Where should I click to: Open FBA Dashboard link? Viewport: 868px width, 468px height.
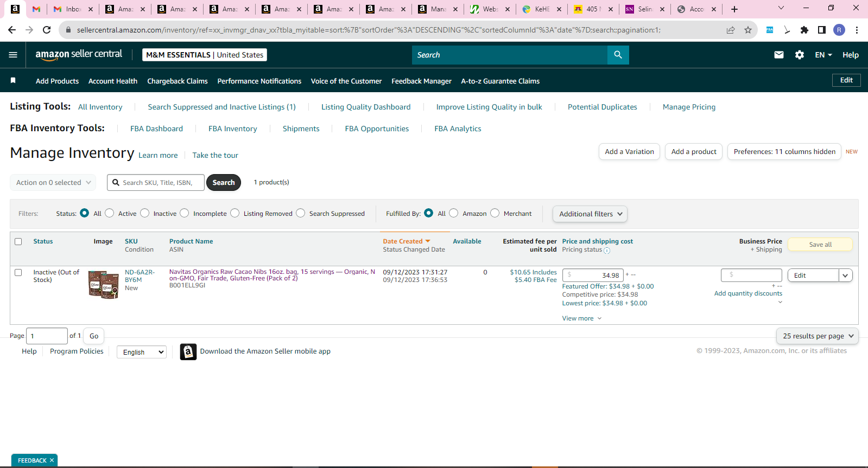tap(156, 129)
